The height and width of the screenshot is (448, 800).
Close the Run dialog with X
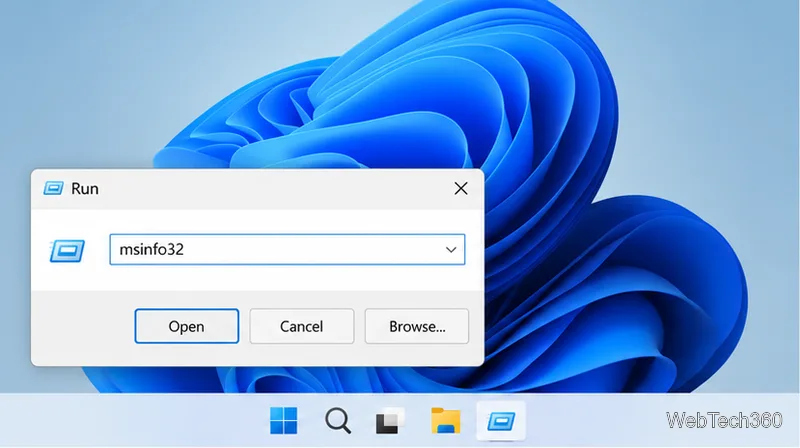461,188
